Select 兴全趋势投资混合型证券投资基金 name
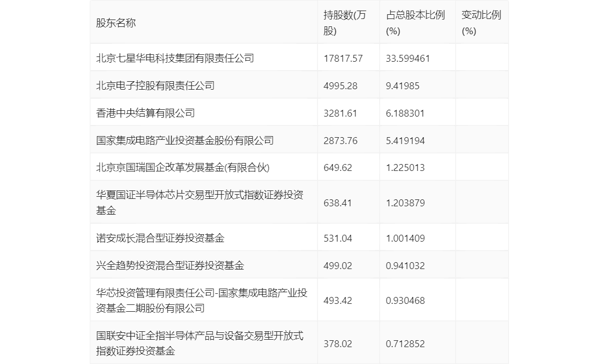Screen dimensions: 599x364 pos(170,265)
